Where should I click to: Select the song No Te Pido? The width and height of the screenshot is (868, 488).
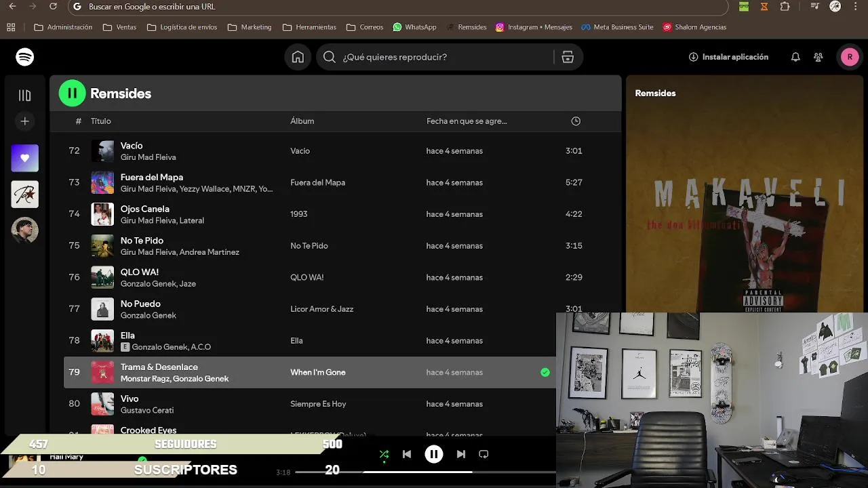[142, 241]
